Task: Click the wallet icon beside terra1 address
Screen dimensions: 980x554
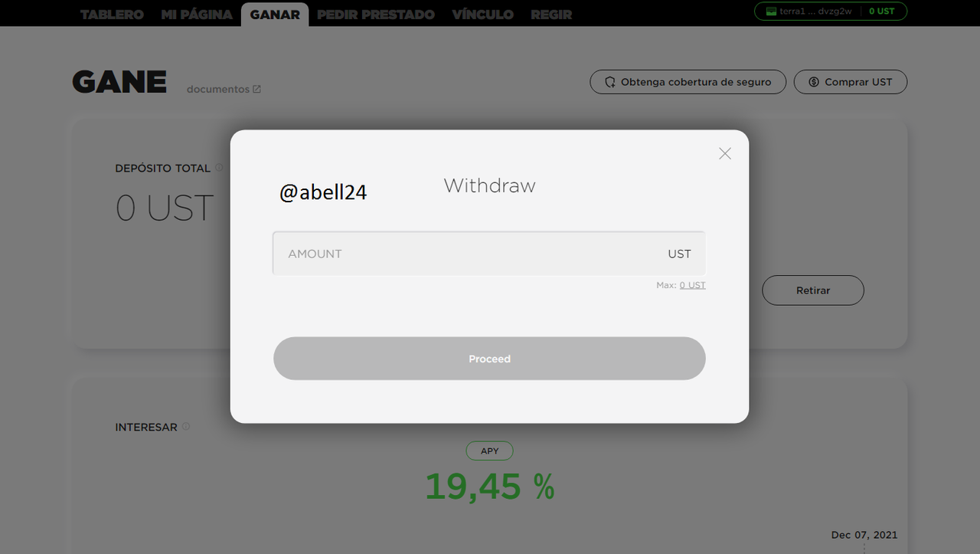Action: point(772,11)
